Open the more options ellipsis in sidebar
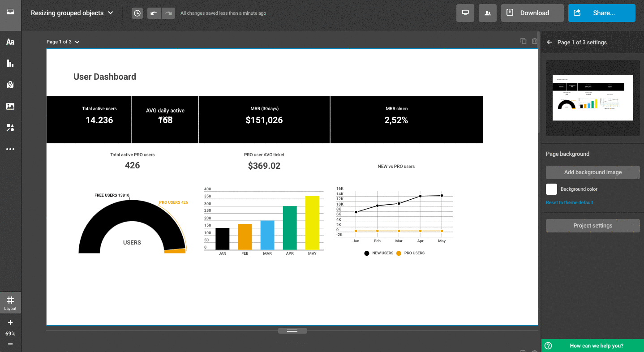The height and width of the screenshot is (352, 644). (x=10, y=149)
